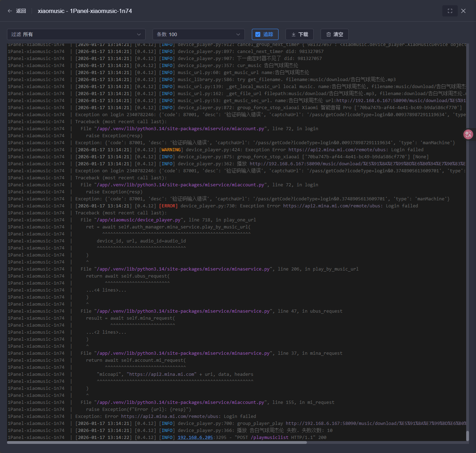This screenshot has width=476, height=453.
Task: Click the floating translate icon on right edge
Action: [468, 134]
